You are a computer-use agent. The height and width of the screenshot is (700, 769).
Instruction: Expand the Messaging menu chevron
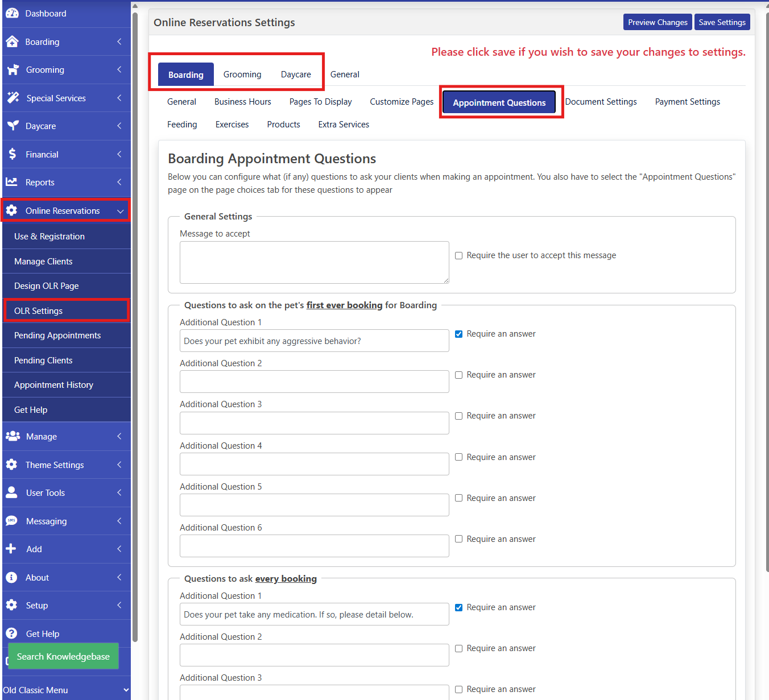click(x=119, y=521)
